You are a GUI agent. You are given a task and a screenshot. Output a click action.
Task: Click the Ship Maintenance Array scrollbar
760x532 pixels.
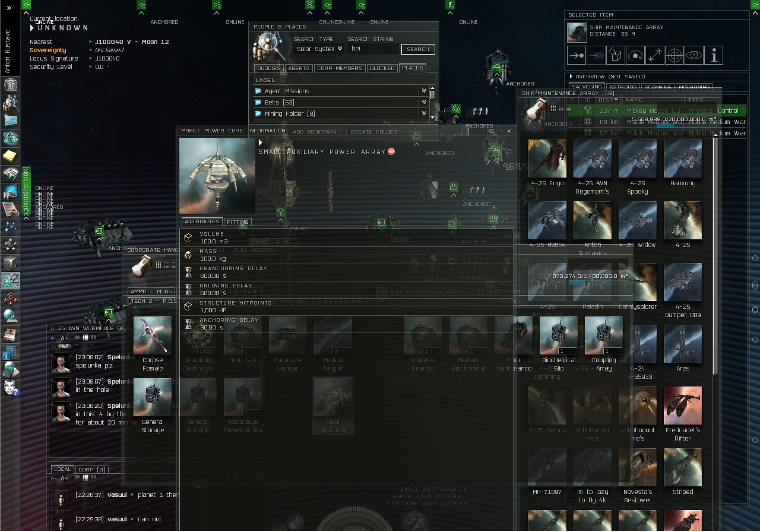[715, 256]
